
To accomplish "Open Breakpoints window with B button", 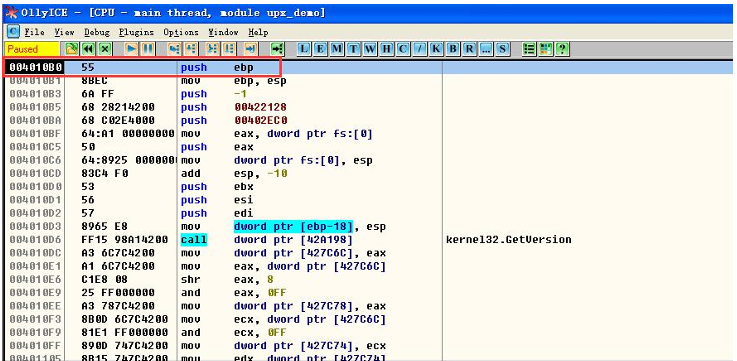I will click(x=453, y=49).
